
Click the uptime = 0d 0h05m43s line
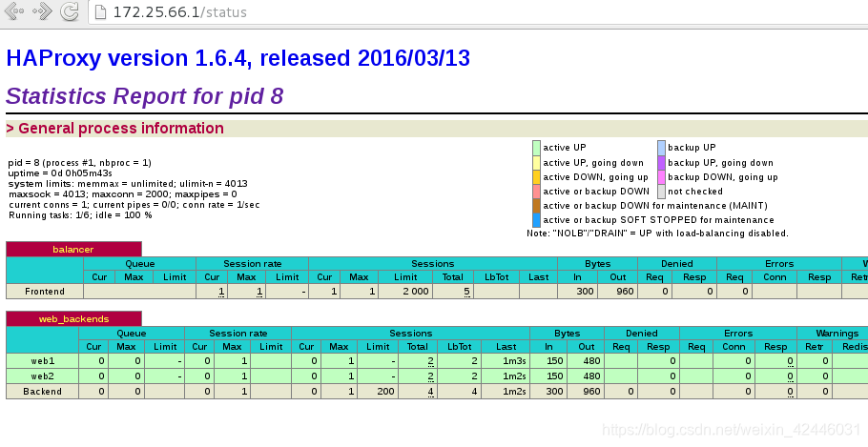click(x=60, y=173)
